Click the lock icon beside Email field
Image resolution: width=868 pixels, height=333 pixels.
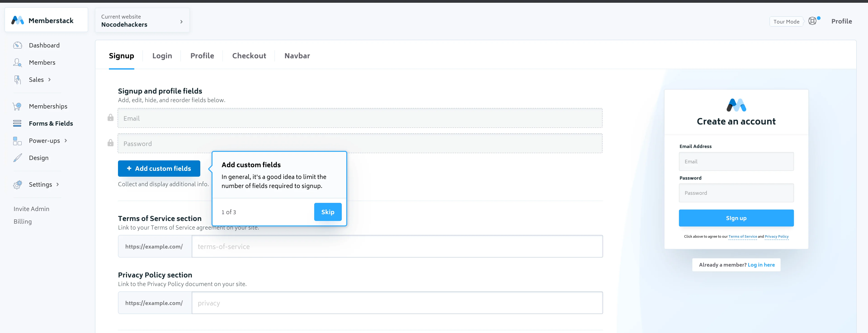111,118
